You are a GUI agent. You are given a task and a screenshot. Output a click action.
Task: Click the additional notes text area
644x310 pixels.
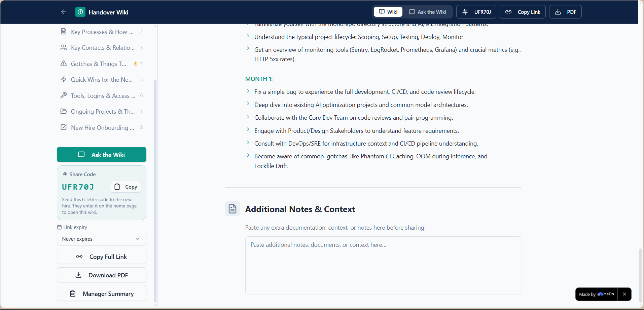point(383,265)
